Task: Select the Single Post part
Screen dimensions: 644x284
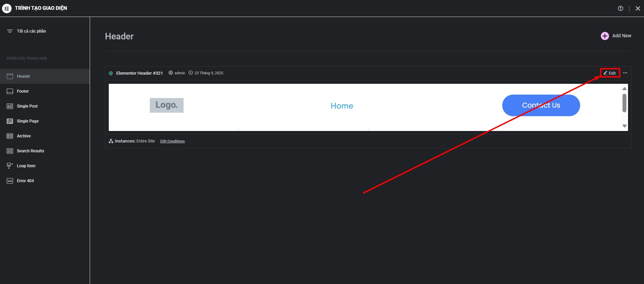Action: tap(27, 106)
